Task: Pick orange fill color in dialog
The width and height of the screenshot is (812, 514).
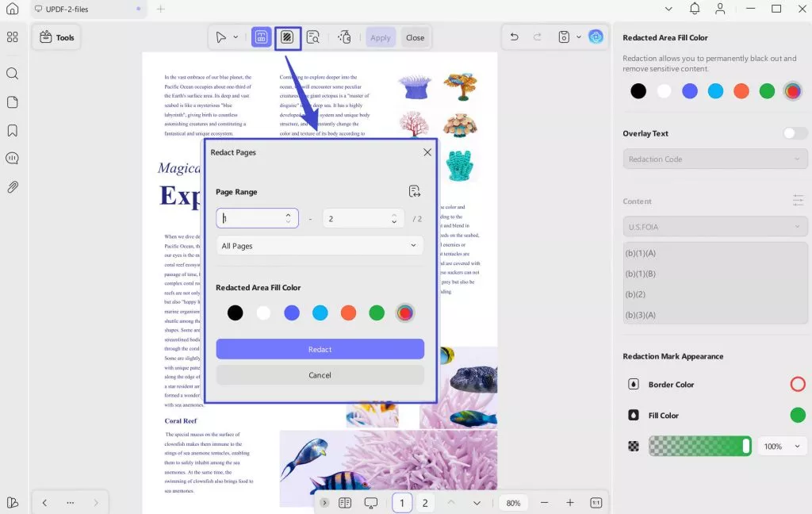Action: click(x=349, y=313)
